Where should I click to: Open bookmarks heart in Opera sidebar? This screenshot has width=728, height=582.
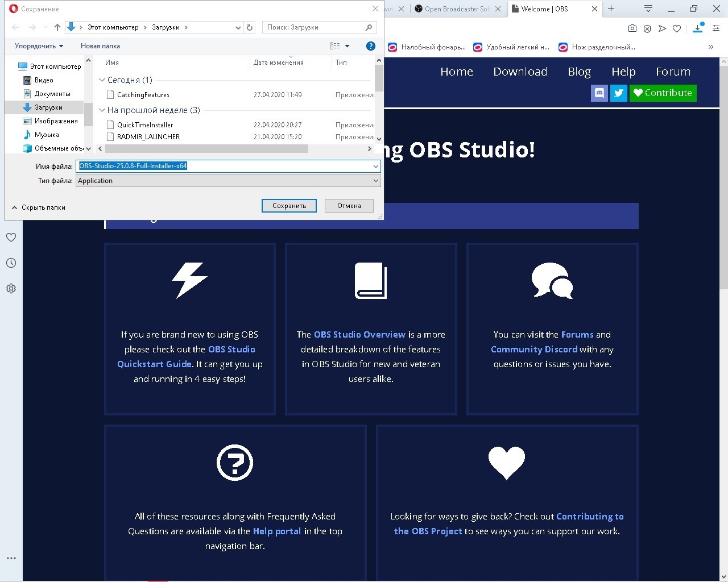pyautogui.click(x=11, y=238)
